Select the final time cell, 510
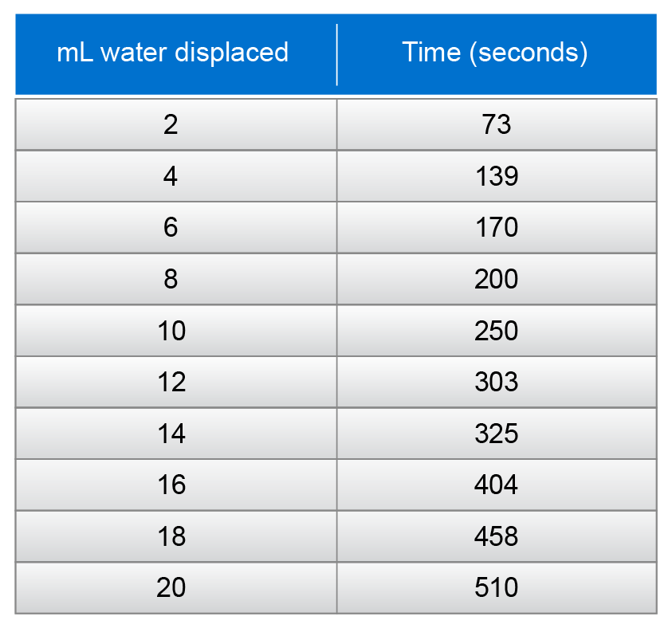The image size is (672, 628). (496, 588)
